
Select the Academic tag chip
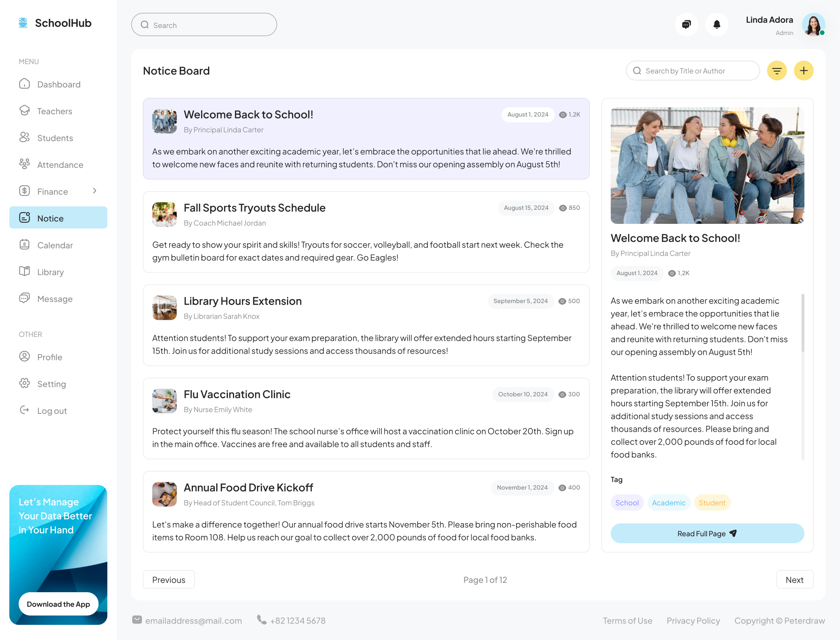pos(668,502)
